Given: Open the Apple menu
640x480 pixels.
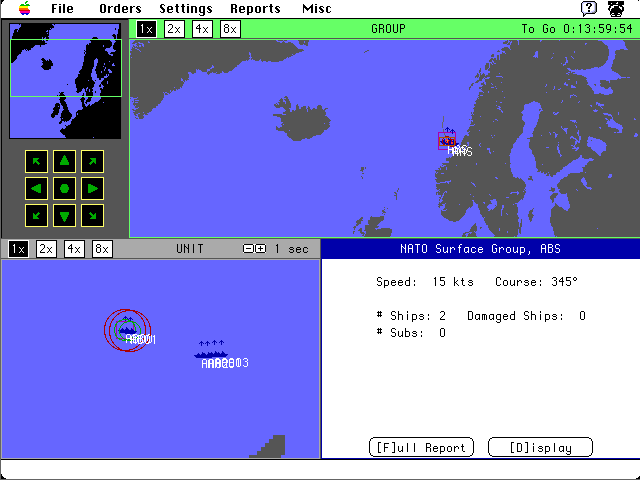Looking at the screenshot, I should [x=23, y=9].
